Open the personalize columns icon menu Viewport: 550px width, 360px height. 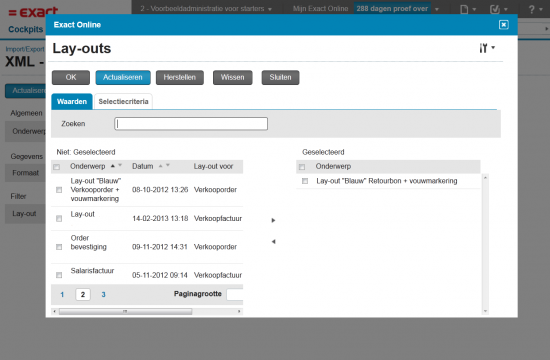point(487,48)
